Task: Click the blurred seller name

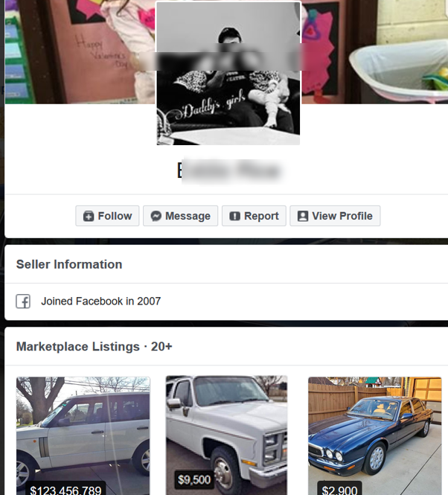Action: (x=229, y=170)
